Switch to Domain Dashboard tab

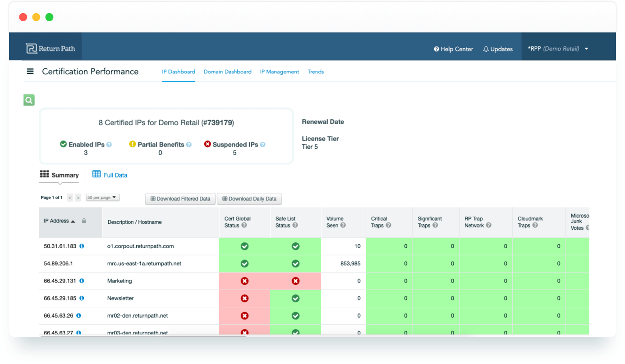coord(227,72)
